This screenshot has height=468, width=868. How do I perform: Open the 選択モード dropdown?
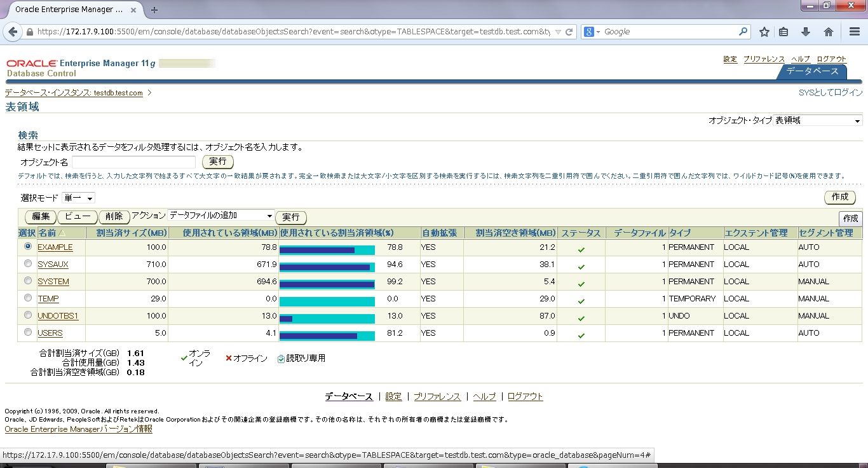[x=78, y=198]
